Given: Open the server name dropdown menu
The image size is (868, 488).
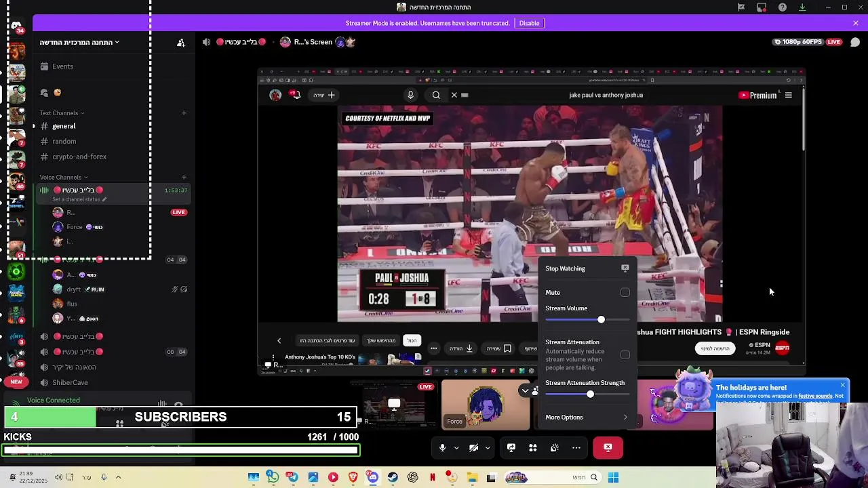Looking at the screenshot, I should click(79, 42).
